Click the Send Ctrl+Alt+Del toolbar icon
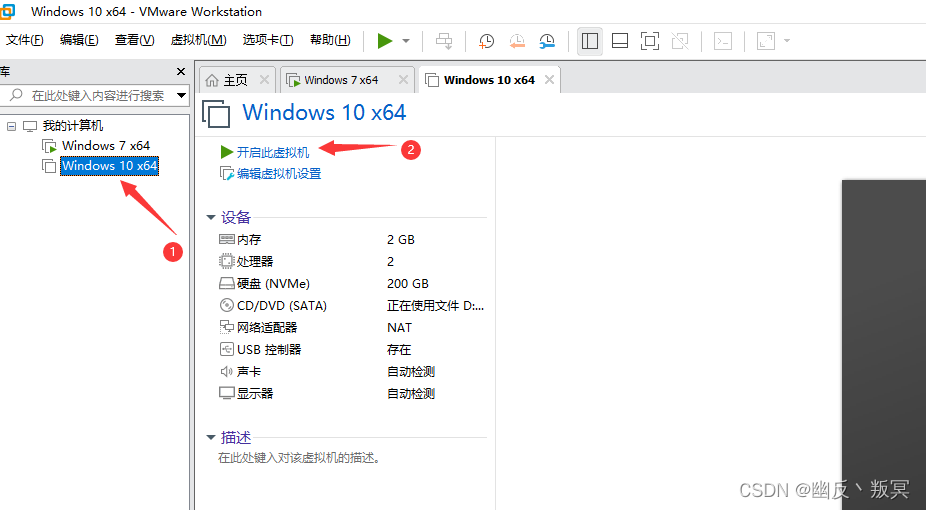The image size is (926, 510). pos(444,41)
